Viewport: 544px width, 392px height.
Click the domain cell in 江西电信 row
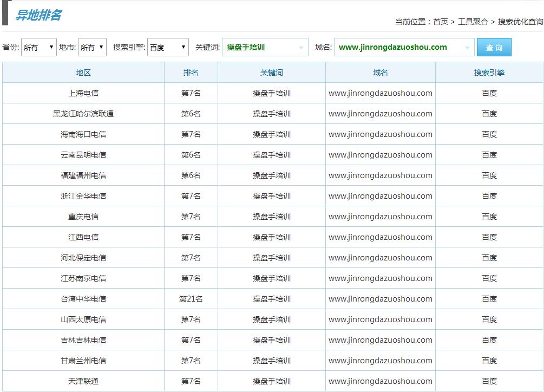pyautogui.click(x=380, y=237)
